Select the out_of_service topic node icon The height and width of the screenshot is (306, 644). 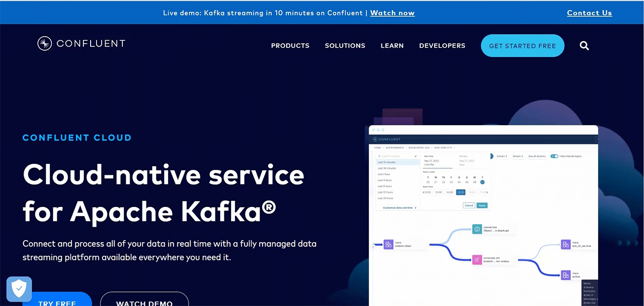coord(566,245)
